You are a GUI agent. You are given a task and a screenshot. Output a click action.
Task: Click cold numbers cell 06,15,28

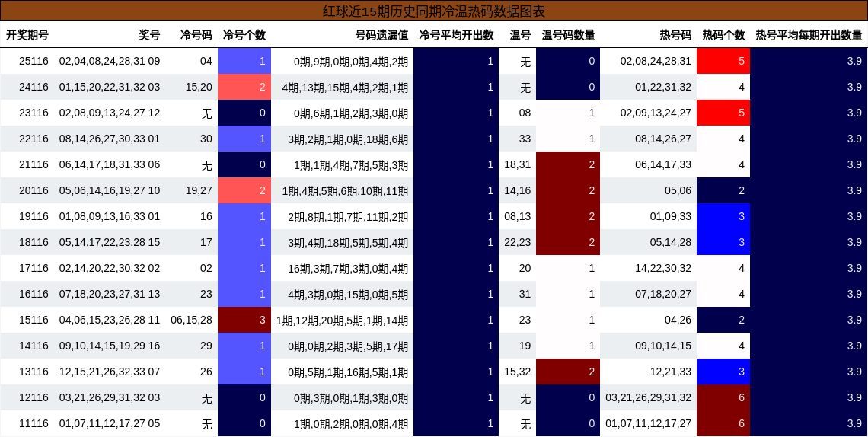click(x=192, y=321)
